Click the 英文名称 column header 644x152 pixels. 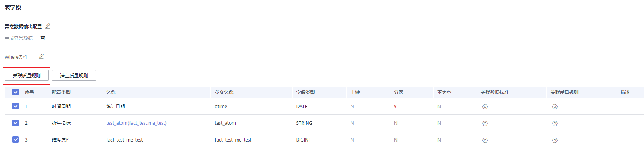click(x=224, y=93)
